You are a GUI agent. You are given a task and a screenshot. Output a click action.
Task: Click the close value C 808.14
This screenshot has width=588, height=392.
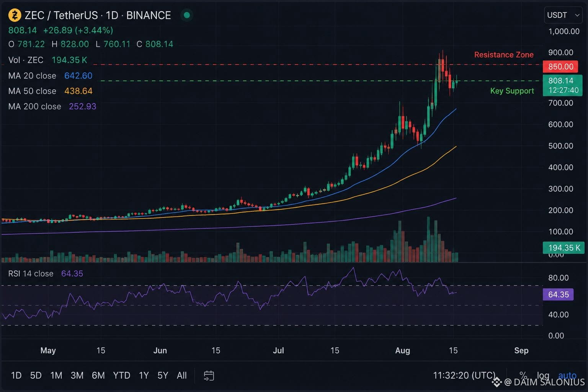click(x=155, y=44)
